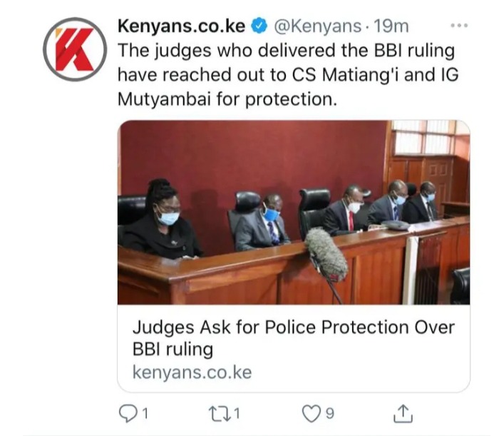Viewport: 504px width, 436px height.
Task: Click the kenyans.co.ke domain in card
Action: 192,372
